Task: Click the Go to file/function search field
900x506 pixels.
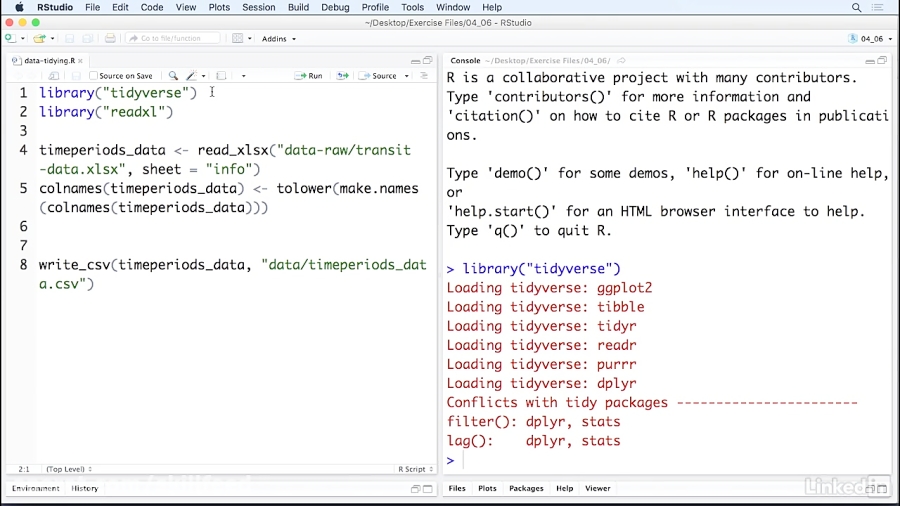Action: pyautogui.click(x=173, y=38)
